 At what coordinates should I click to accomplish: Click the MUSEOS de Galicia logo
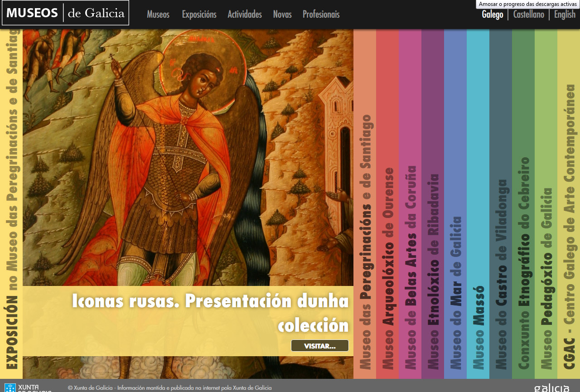66,13
